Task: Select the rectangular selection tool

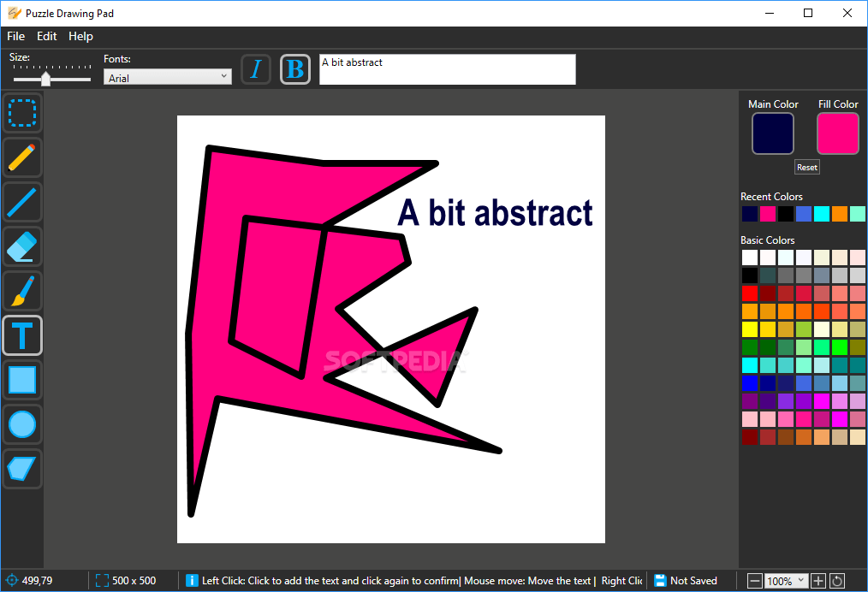Action: [22, 114]
